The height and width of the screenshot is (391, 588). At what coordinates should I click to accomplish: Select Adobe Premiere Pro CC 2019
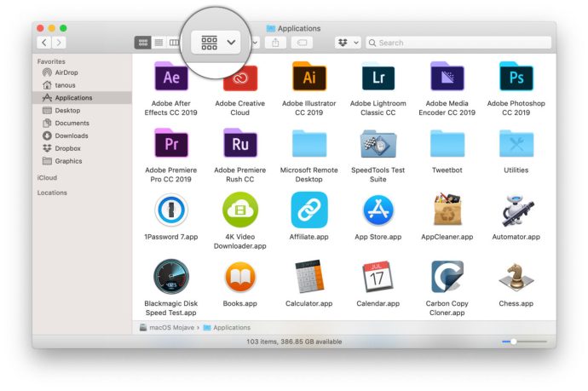(171, 144)
